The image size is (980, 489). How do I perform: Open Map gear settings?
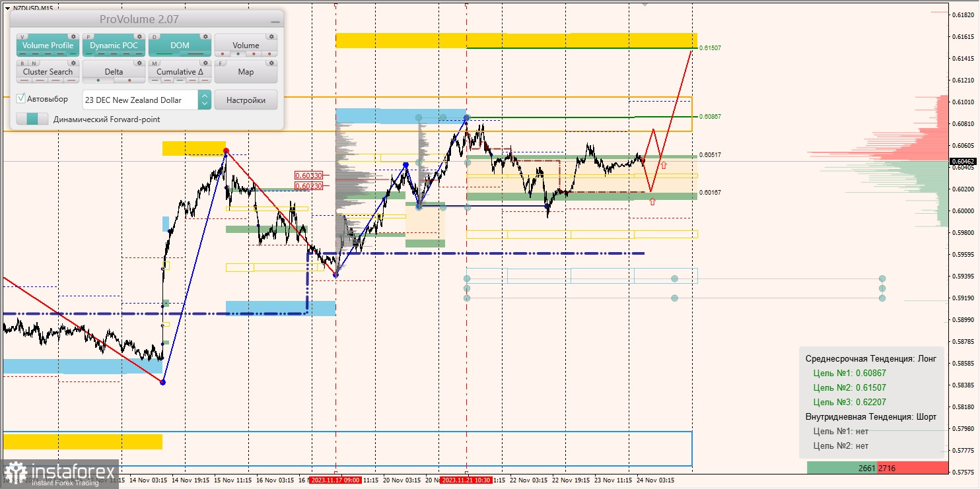pos(271,63)
